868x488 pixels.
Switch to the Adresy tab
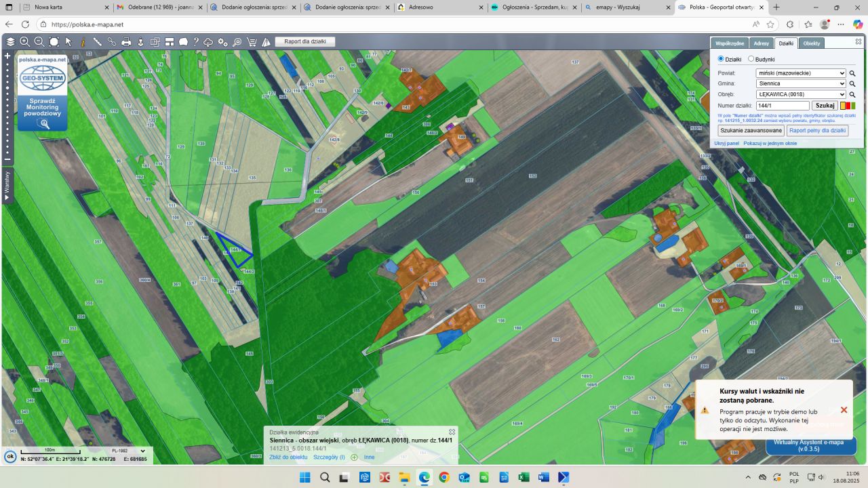[762, 43]
